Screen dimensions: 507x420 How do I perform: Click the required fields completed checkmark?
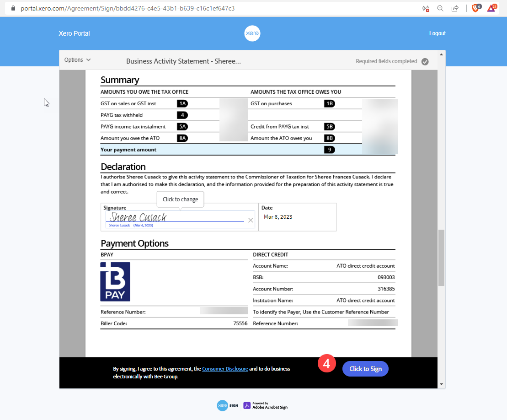[425, 61]
